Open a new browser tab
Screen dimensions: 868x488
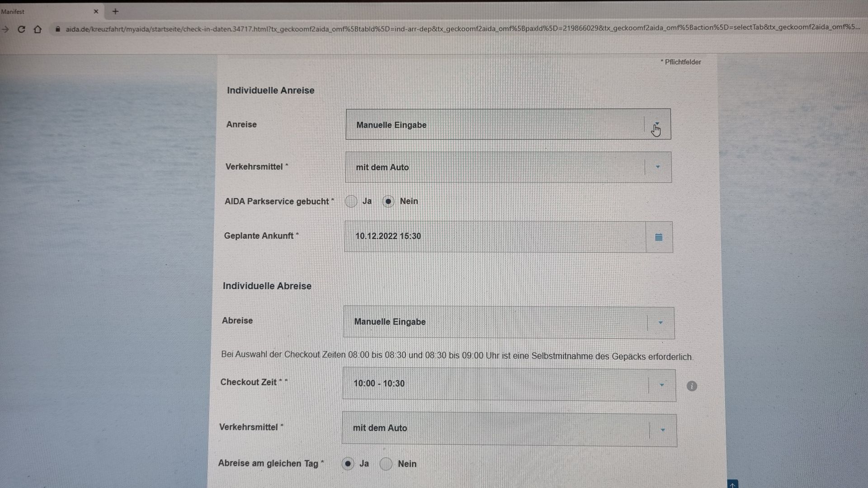point(115,11)
